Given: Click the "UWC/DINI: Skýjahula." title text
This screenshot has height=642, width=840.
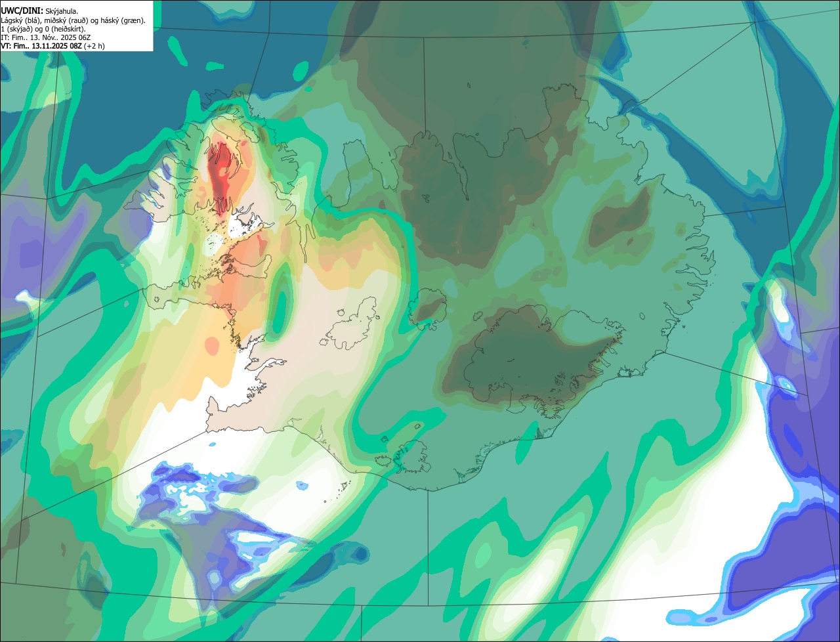Looking at the screenshot, I should click(x=39, y=11).
